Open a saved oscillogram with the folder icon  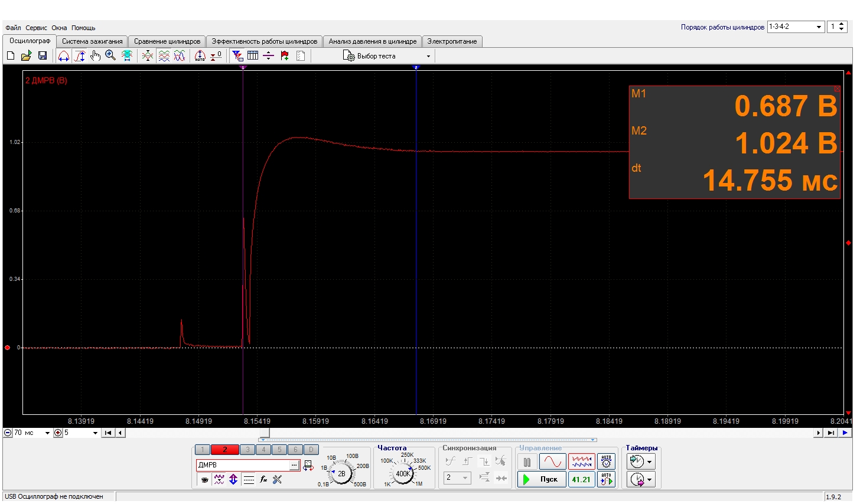click(26, 55)
